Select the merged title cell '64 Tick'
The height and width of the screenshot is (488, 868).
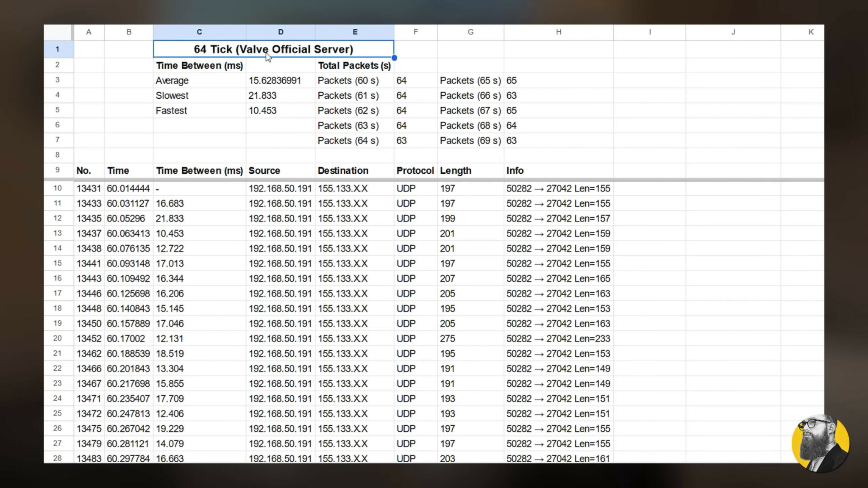pyautogui.click(x=273, y=49)
